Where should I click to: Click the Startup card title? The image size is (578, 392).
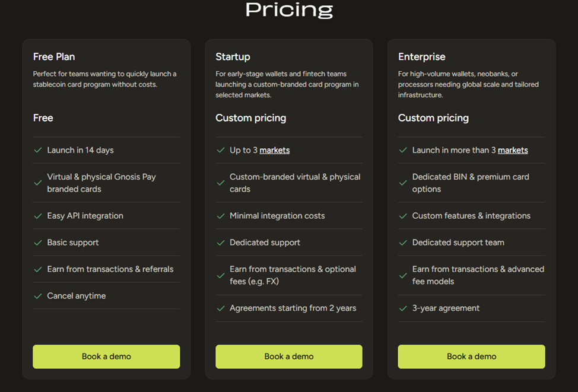[x=233, y=57]
